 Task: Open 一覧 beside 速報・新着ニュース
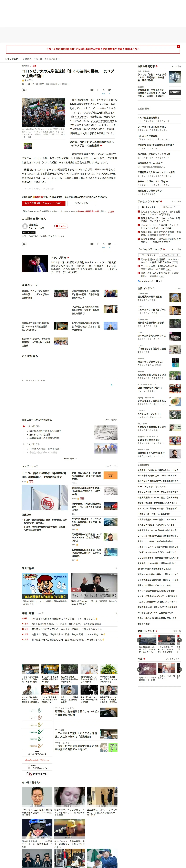[x=115, y=613]
